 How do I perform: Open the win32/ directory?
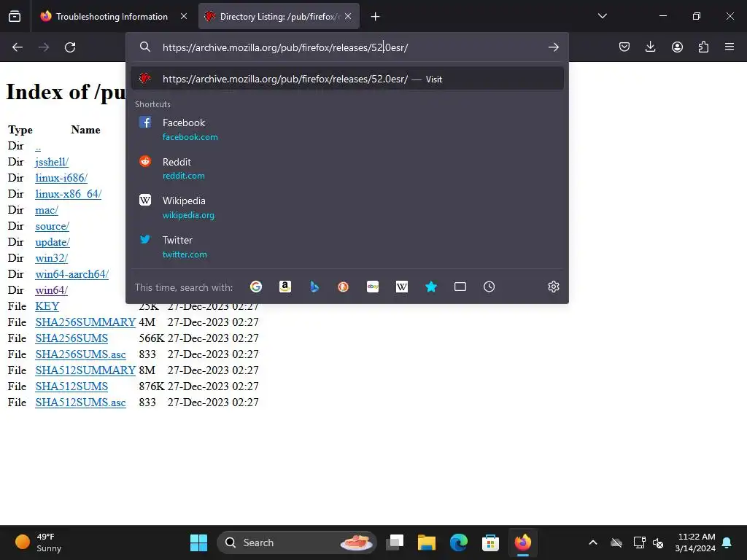point(52,258)
